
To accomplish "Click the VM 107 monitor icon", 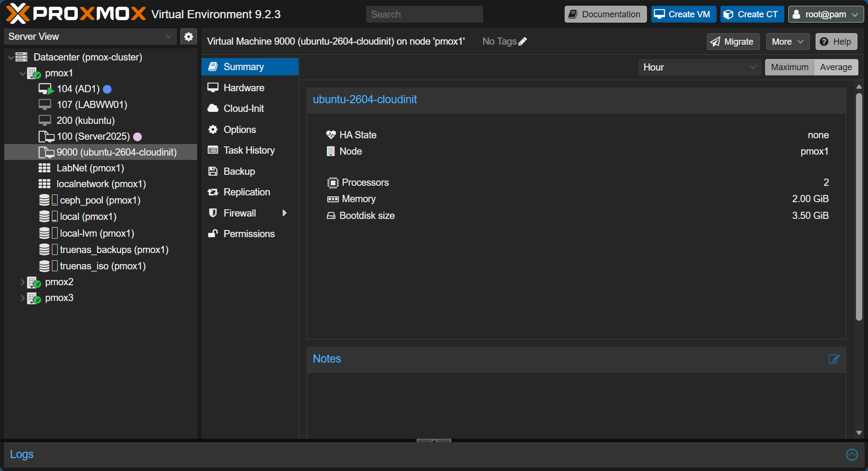I will [45, 105].
